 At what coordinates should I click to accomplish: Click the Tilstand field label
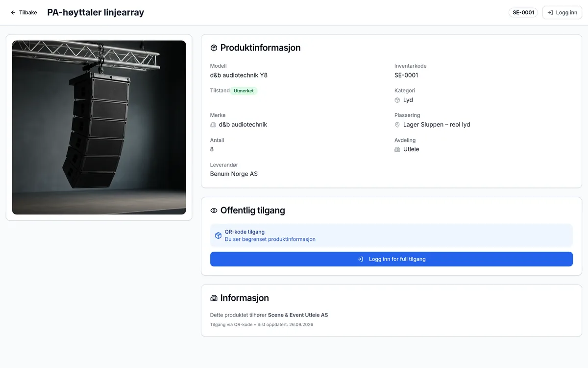220,91
